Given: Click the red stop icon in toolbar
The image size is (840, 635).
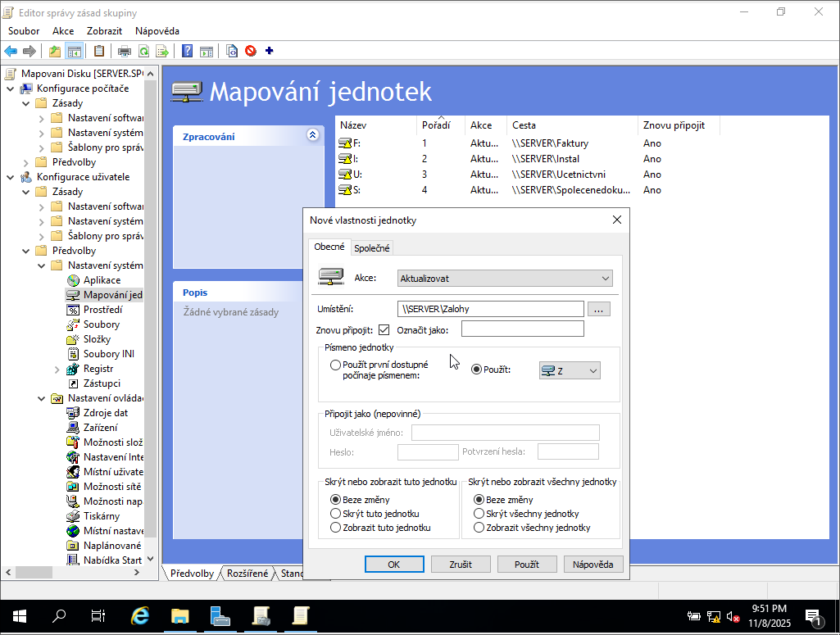Looking at the screenshot, I should [250, 51].
